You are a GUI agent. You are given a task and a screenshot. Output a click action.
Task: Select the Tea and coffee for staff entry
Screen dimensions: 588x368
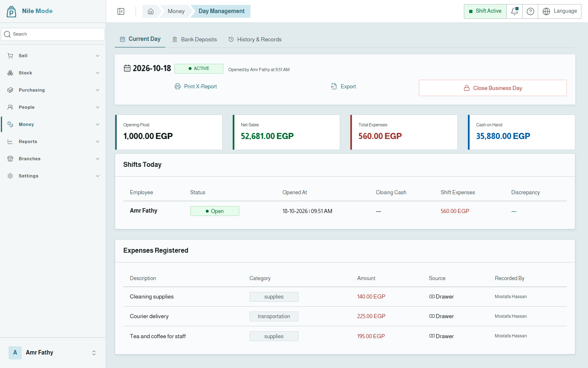click(158, 336)
